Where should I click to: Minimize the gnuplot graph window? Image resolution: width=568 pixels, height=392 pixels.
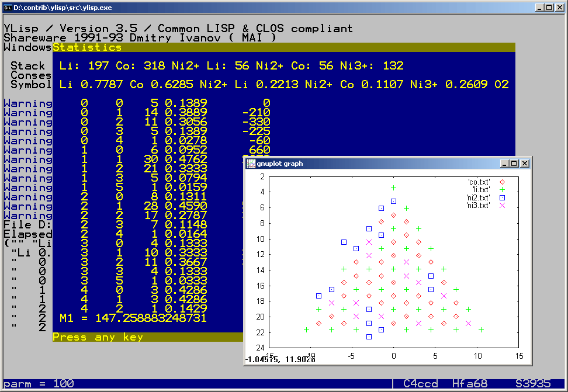point(505,164)
